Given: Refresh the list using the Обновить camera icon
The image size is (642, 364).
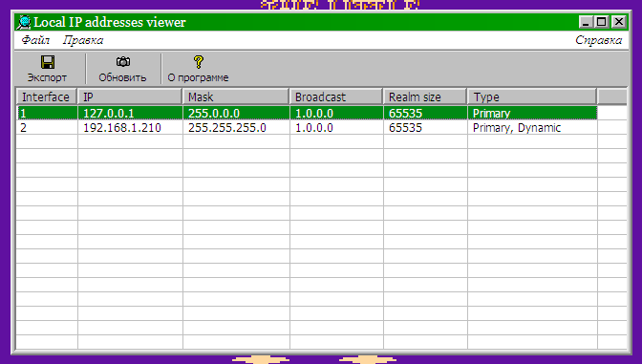Looking at the screenshot, I should pyautogui.click(x=123, y=62).
